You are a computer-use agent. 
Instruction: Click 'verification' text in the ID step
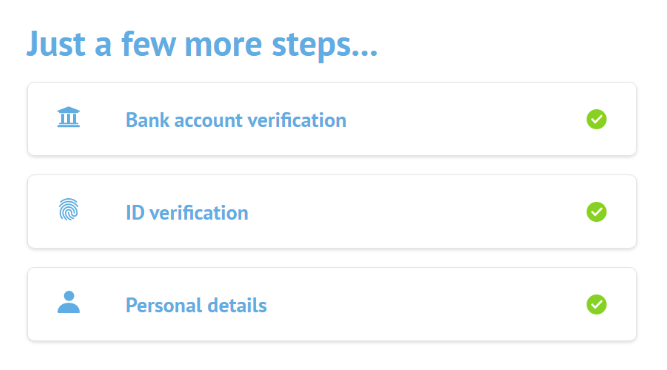(x=199, y=213)
